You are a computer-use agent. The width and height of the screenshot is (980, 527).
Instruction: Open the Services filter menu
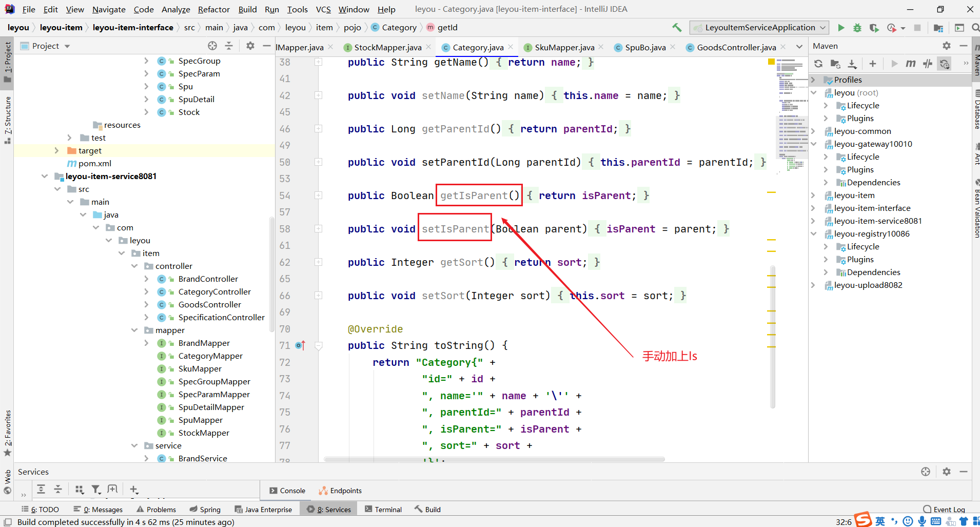[x=96, y=489]
